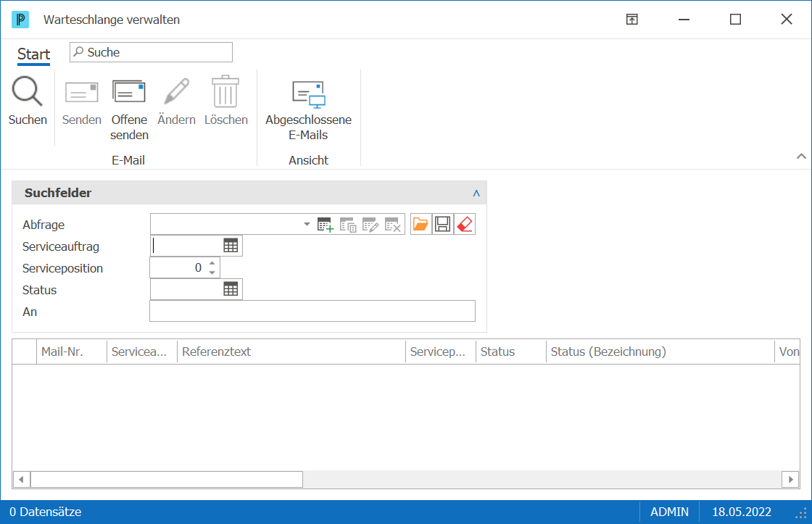Copy the query using the duplicate icon
812x524 pixels.
(x=348, y=225)
